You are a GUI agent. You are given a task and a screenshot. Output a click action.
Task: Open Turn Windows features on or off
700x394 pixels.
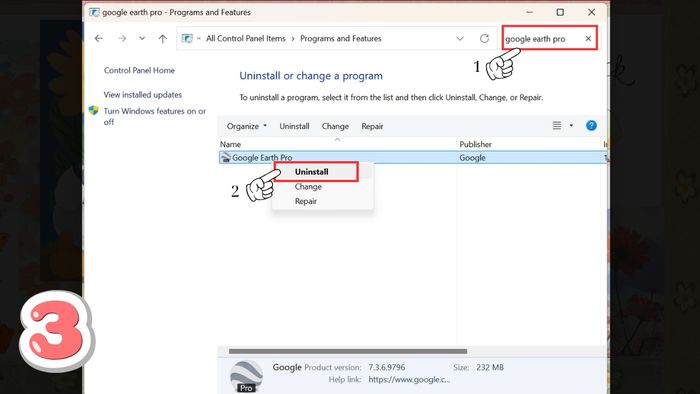[x=154, y=116]
